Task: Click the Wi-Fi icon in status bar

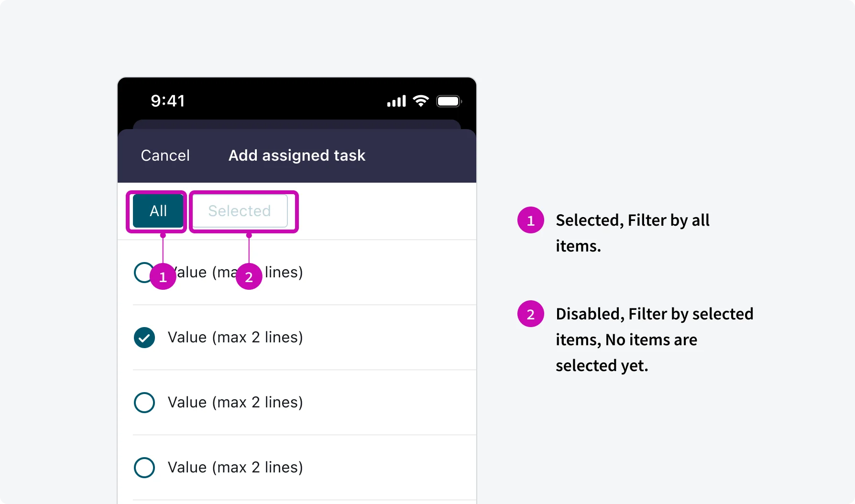Action: pyautogui.click(x=421, y=101)
